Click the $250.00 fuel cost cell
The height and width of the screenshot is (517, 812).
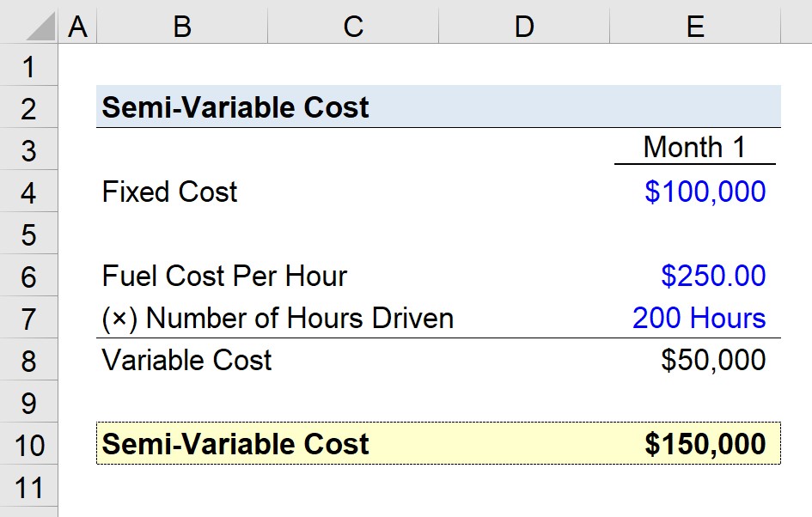pyautogui.click(x=712, y=276)
